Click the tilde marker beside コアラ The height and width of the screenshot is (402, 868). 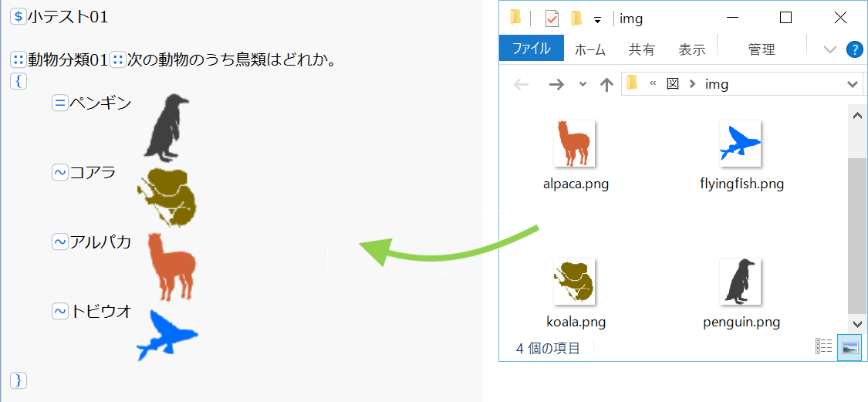tap(60, 172)
